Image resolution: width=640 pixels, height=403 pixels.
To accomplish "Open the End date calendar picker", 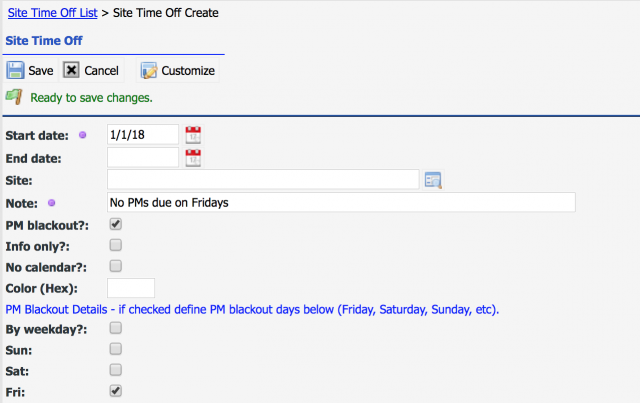I will point(193,158).
